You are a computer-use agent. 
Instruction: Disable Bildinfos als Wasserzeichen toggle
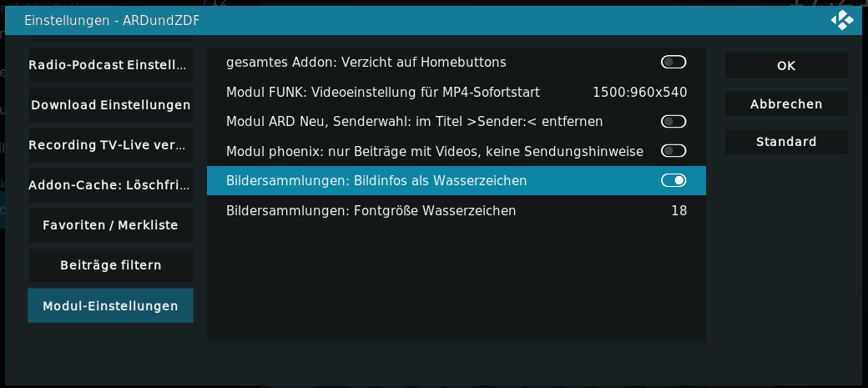click(674, 180)
